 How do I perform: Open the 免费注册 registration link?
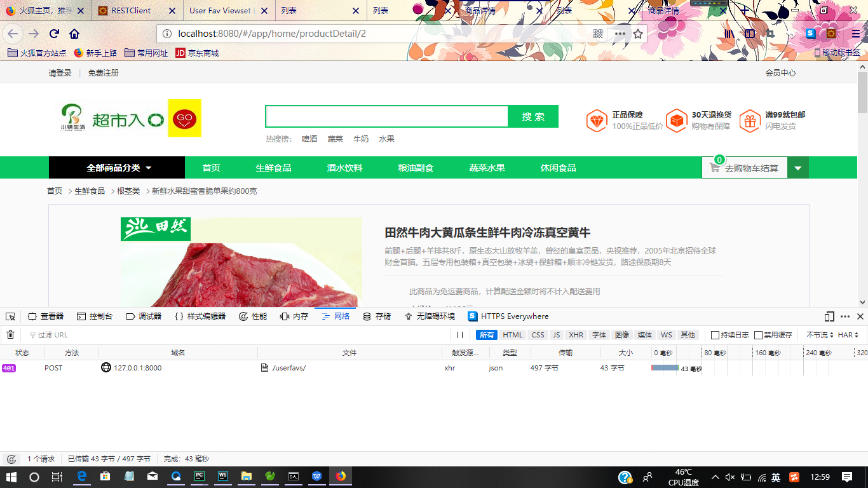104,72
